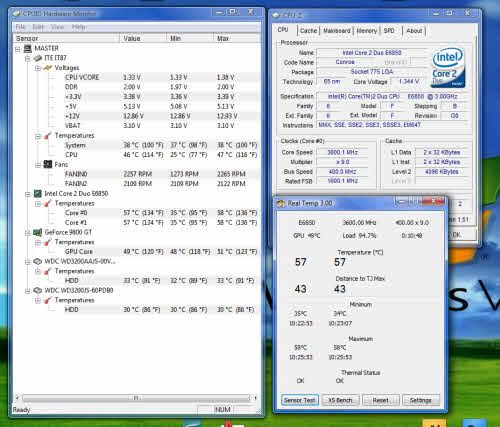Viewport: 500px width, 427px height.
Task: Click the Max column header
Action: pos(236,38)
